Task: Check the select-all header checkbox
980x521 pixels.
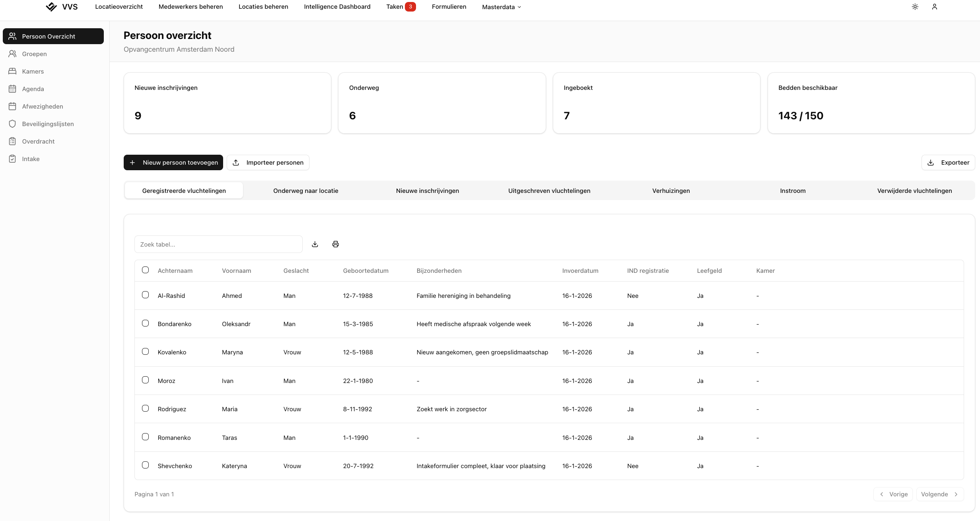Action: click(146, 270)
